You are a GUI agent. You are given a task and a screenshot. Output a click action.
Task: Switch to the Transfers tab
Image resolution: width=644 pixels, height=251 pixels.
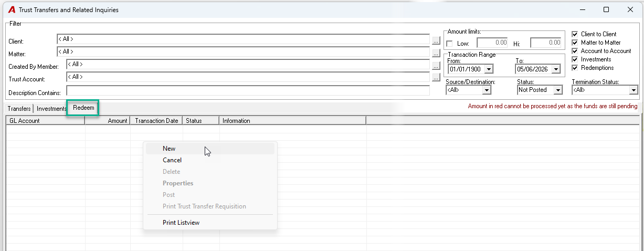19,109
